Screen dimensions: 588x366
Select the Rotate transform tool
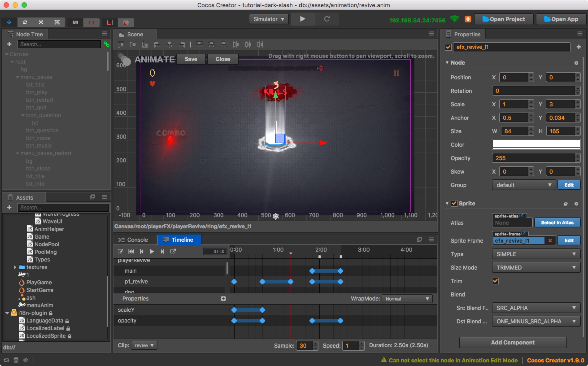25,22
